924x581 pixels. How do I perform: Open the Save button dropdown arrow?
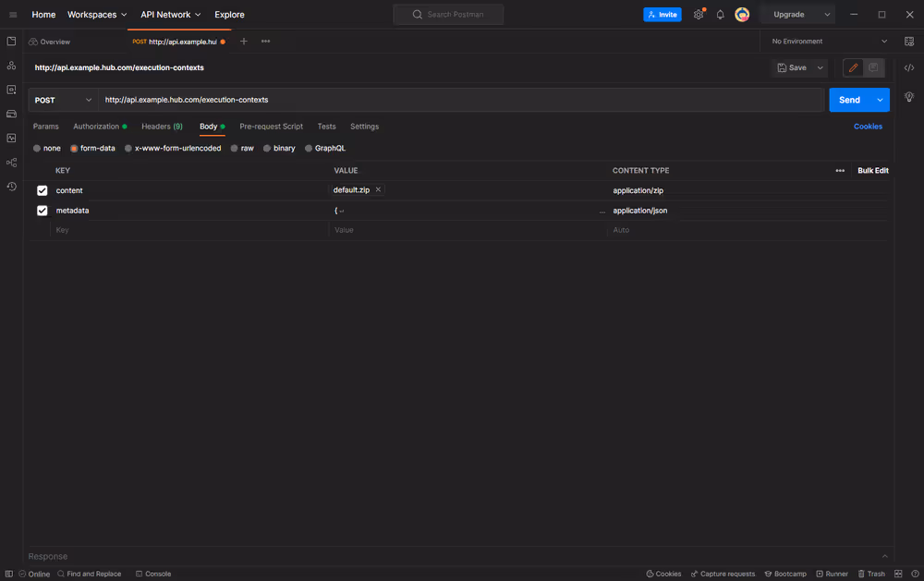click(819, 67)
